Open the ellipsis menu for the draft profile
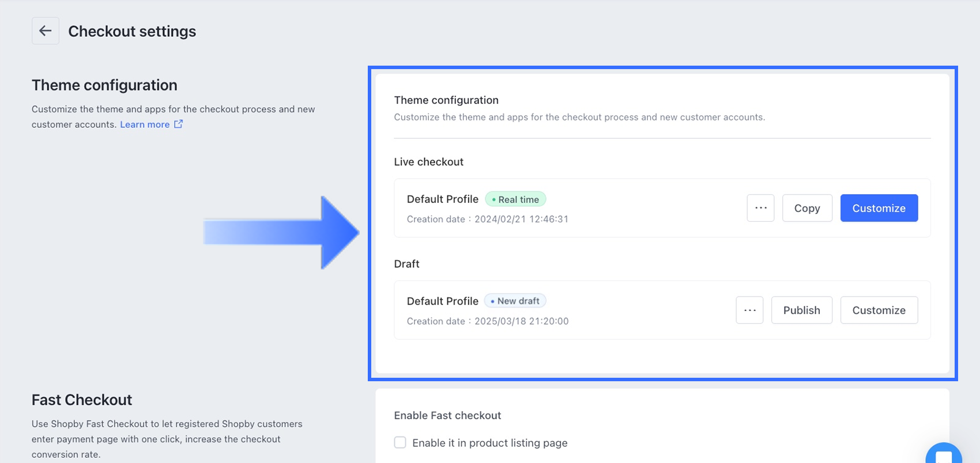Image resolution: width=980 pixels, height=463 pixels. (x=749, y=310)
